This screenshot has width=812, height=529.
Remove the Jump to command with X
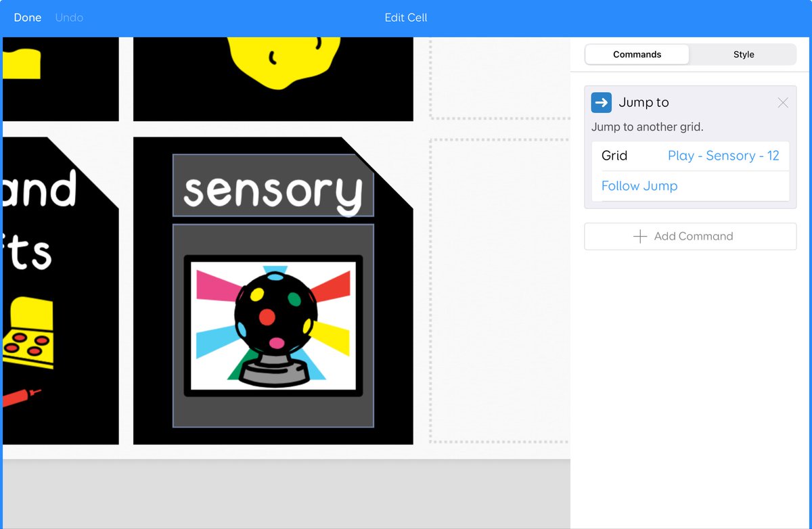click(783, 103)
